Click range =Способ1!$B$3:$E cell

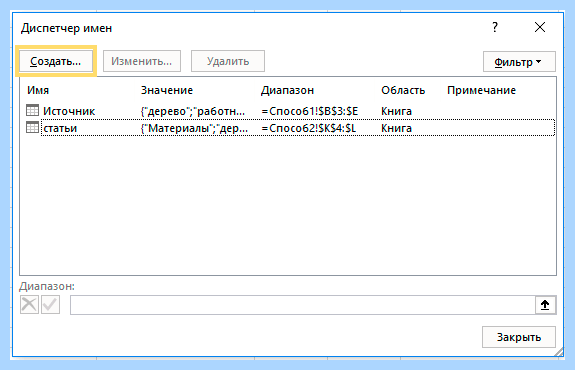pyautogui.click(x=310, y=111)
